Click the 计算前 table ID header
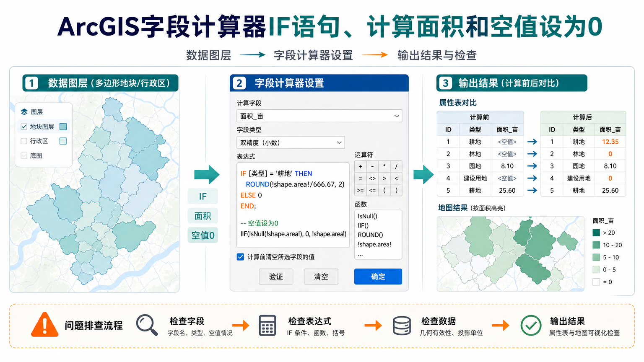This screenshot has height=362, width=644. pyautogui.click(x=448, y=129)
